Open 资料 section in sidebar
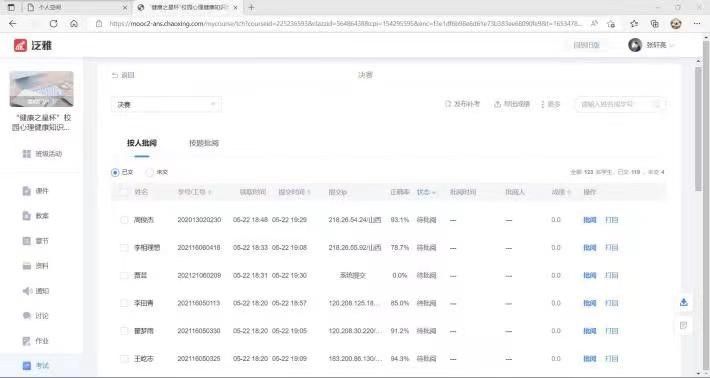Image resolution: width=710 pixels, height=378 pixels. (35, 266)
